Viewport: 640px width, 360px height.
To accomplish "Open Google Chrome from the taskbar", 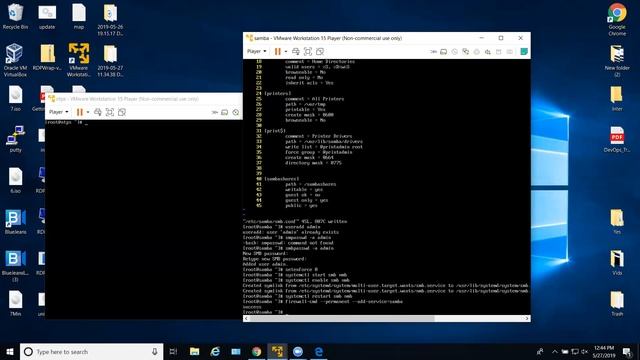I will click(x=256, y=351).
